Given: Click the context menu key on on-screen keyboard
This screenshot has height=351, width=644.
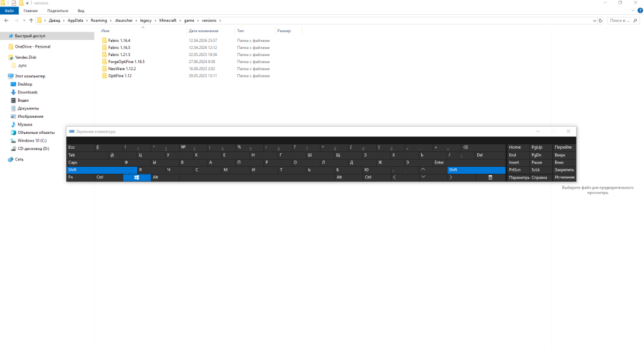Looking at the screenshot, I should click(490, 177).
